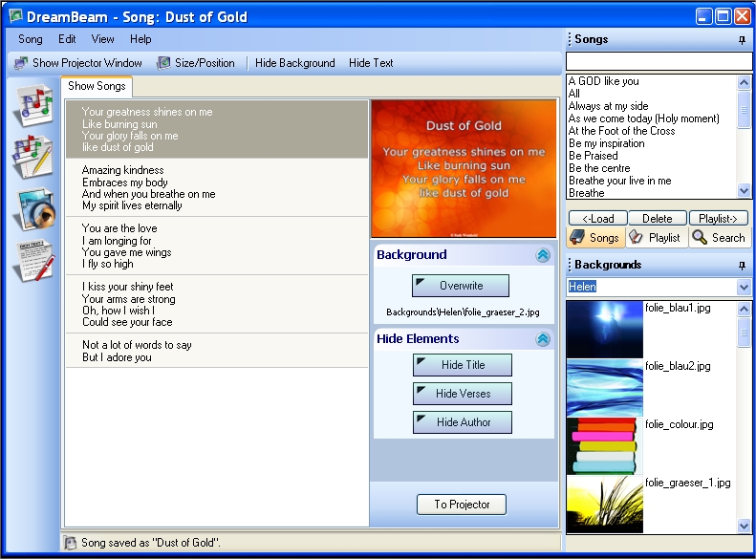This screenshot has width=756, height=559.
Task: Click the songs search input field
Action: (x=659, y=62)
